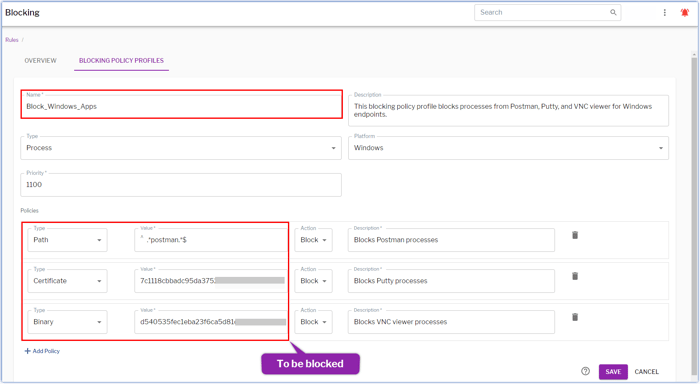
Task: Expand the Process type dropdown
Action: coord(181,148)
